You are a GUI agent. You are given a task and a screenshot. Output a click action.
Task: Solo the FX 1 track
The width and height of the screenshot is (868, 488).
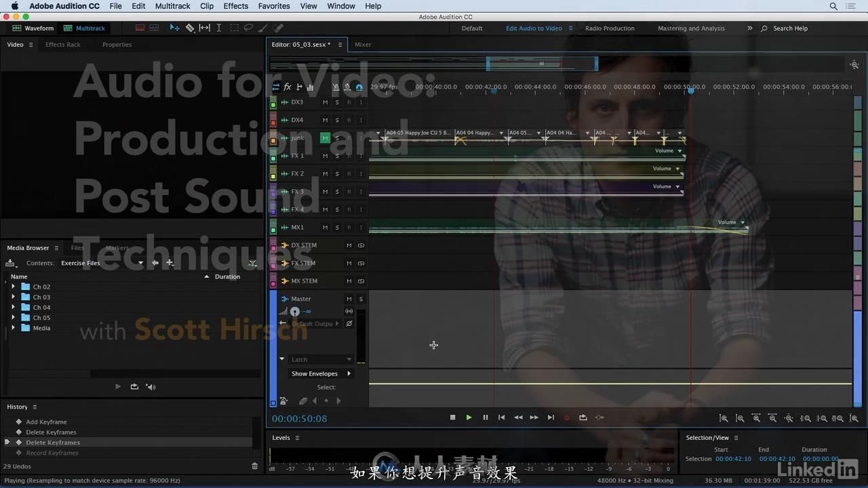[x=337, y=156]
